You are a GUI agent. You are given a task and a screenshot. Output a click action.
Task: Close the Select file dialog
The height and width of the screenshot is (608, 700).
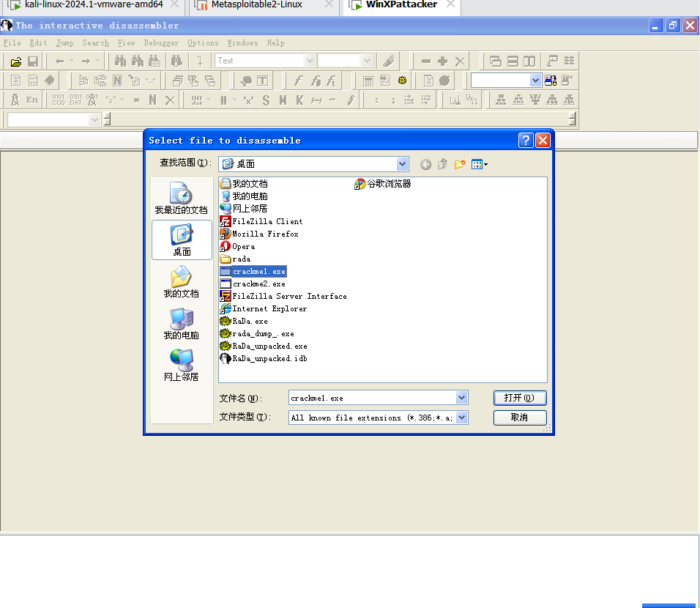pos(543,140)
